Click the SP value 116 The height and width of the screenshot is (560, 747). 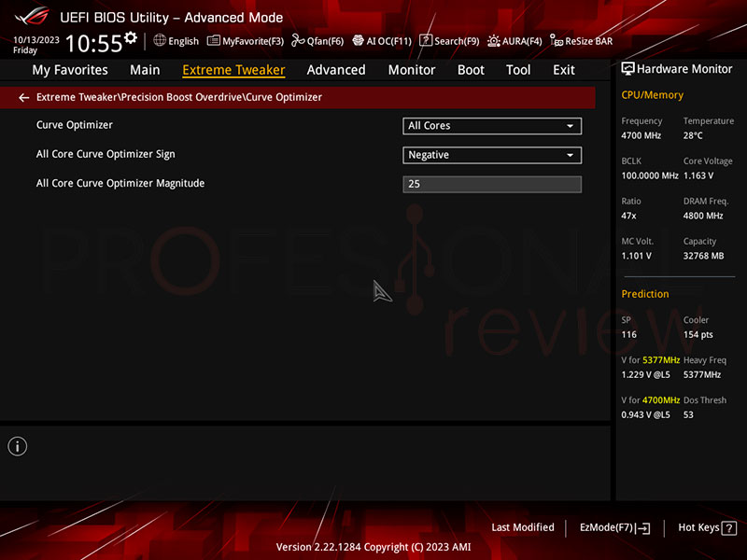point(628,335)
